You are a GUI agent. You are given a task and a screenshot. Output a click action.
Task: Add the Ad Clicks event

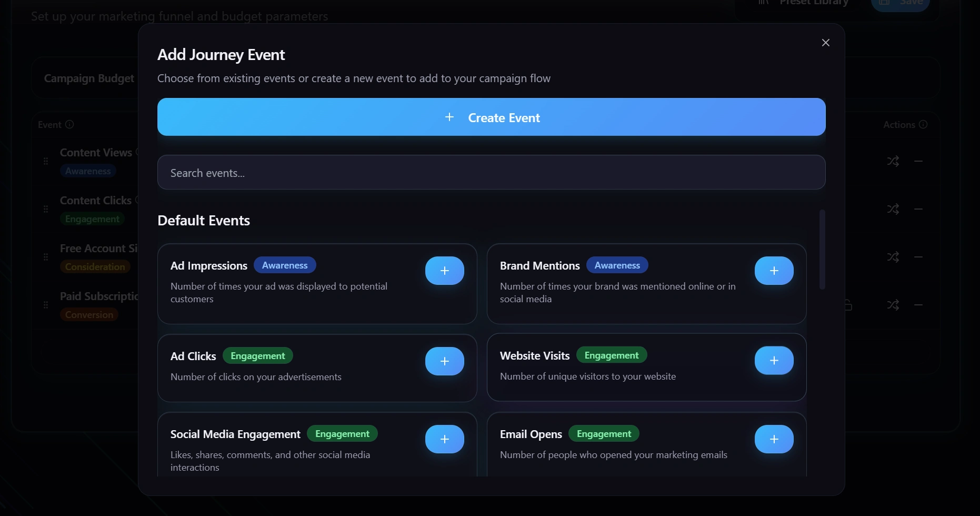pyautogui.click(x=444, y=361)
